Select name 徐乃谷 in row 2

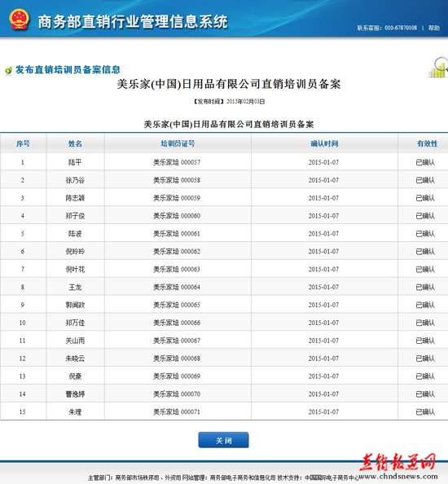[75, 180]
